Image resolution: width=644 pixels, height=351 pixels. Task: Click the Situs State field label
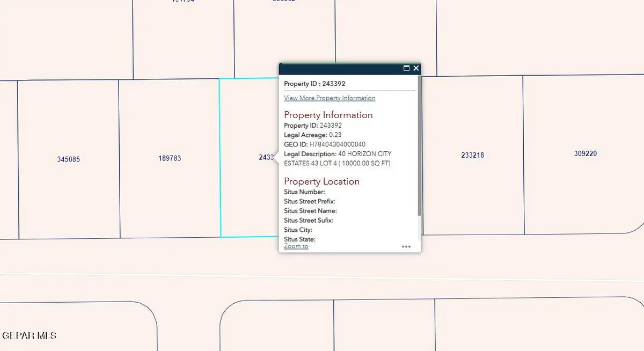(x=299, y=239)
